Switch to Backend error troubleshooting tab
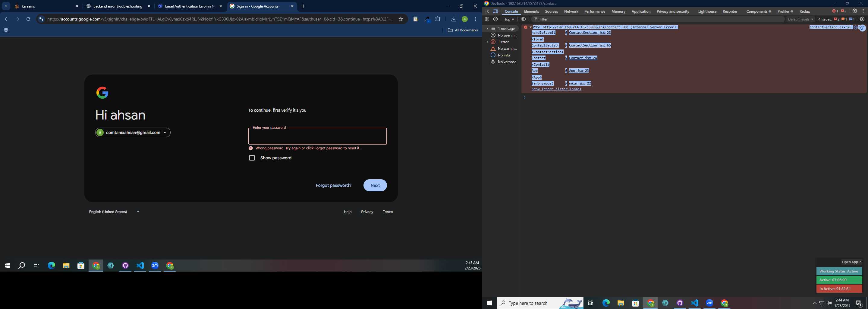868x309 pixels. tap(118, 6)
